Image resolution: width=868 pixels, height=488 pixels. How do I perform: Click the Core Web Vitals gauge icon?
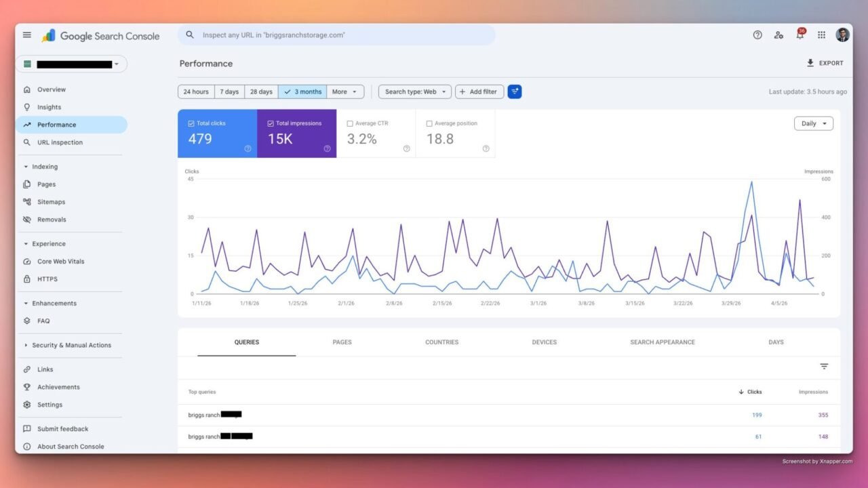point(27,262)
